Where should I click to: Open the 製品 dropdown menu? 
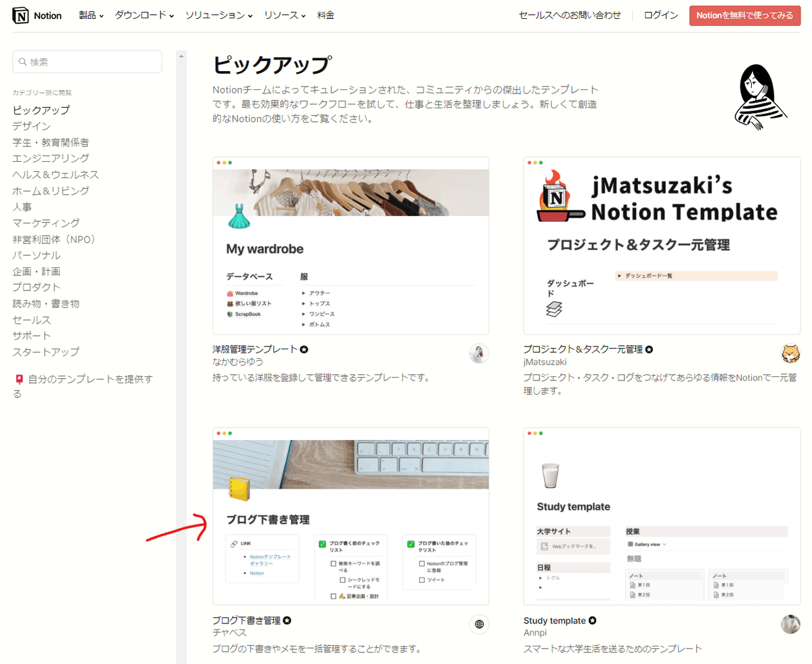(x=91, y=15)
